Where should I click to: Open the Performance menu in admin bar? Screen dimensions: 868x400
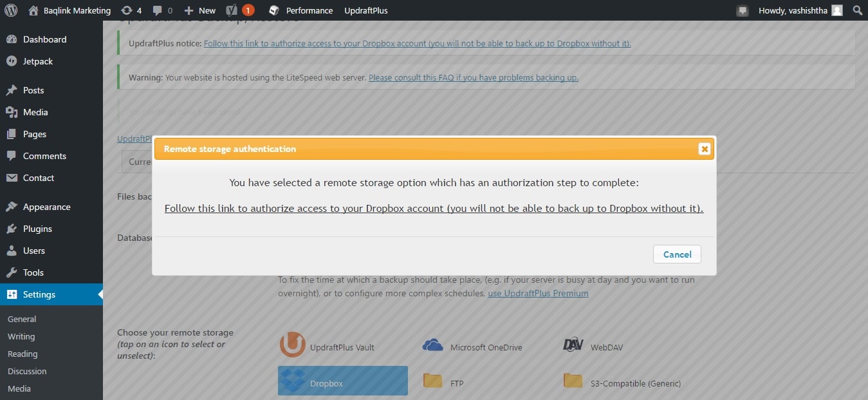[300, 10]
